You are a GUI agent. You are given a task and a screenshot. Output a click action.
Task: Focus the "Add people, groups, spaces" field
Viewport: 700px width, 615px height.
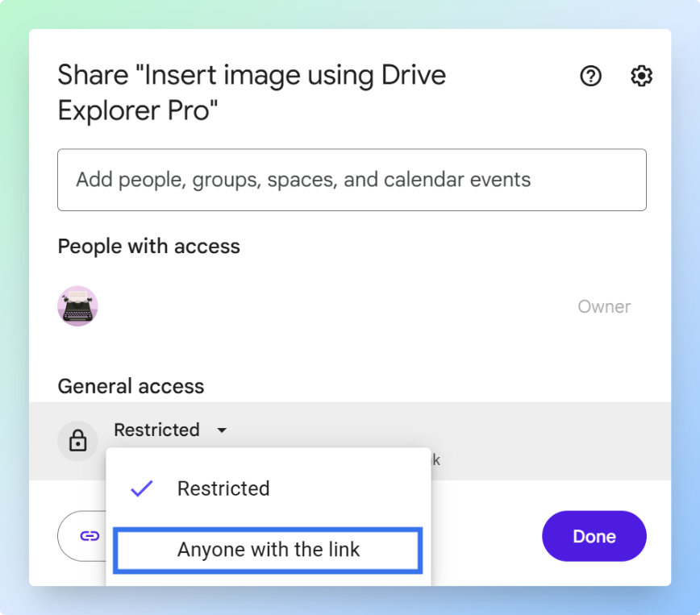pos(352,180)
